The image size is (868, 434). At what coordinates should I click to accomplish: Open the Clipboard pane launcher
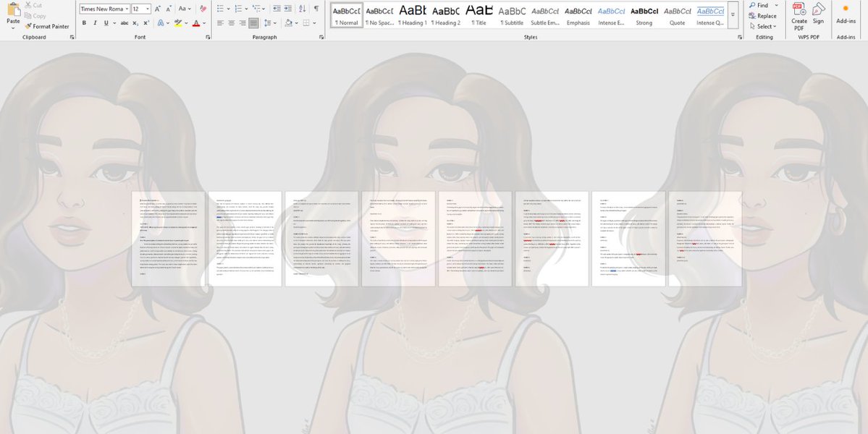point(72,37)
